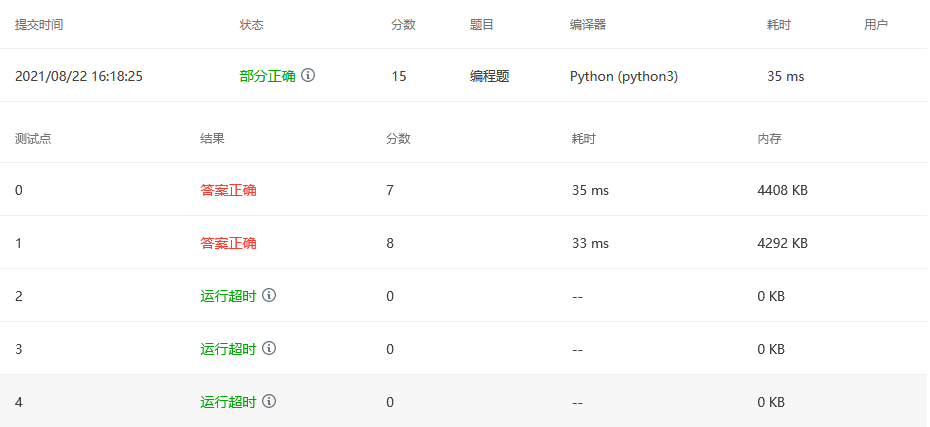The width and height of the screenshot is (930, 427).
Task: Click score 8 for test point 1
Action: [x=390, y=243]
